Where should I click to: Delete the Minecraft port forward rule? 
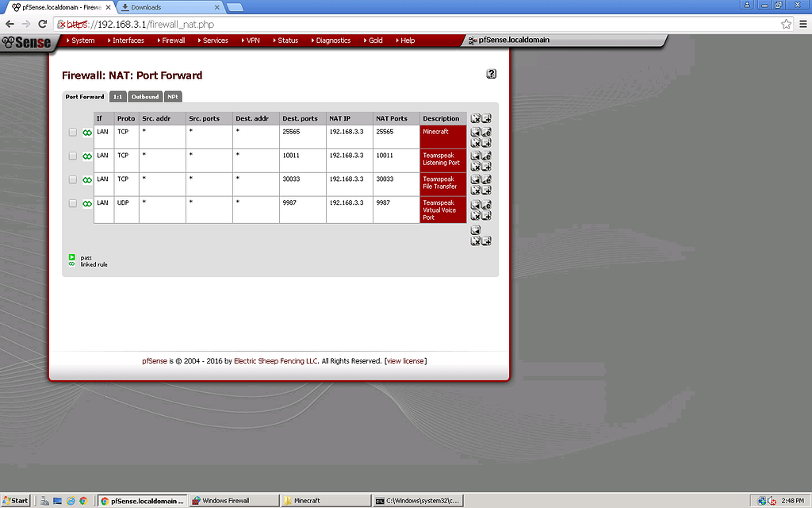coord(476,142)
